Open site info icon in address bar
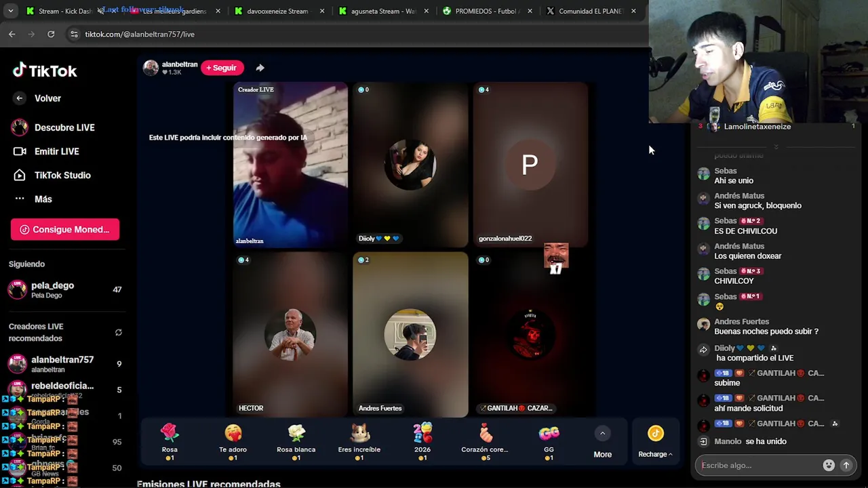Screen dimensions: 868x488 tap(74, 34)
